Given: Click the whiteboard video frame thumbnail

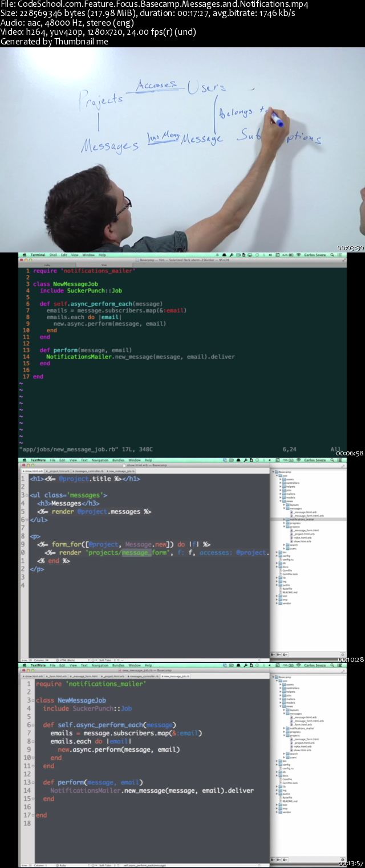Looking at the screenshot, I should click(182, 149).
